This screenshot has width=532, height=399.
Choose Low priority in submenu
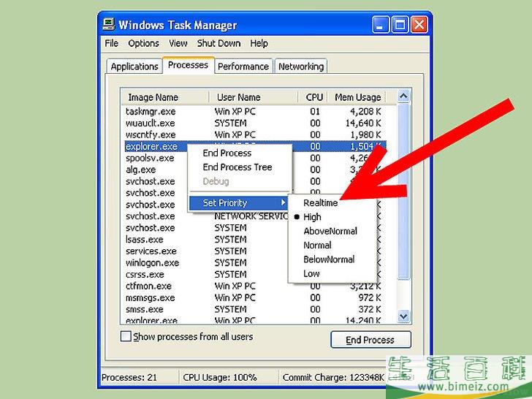point(311,273)
